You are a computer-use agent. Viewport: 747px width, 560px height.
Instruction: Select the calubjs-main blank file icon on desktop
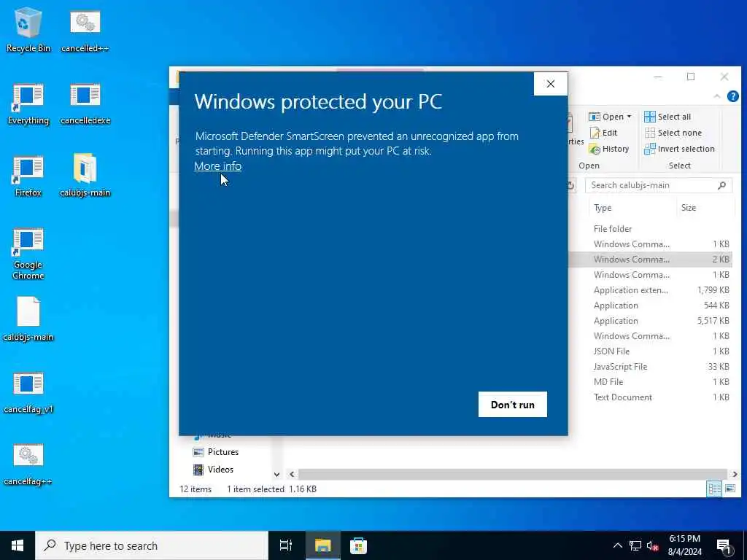pos(28,319)
